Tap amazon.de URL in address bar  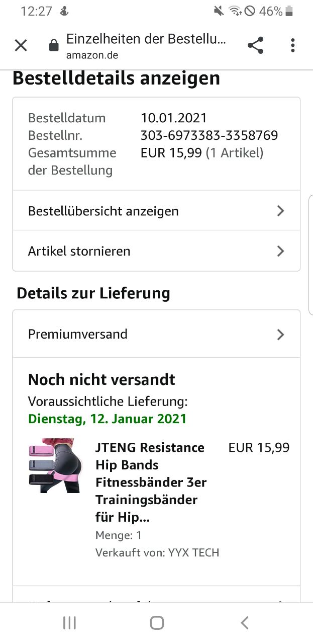(92, 55)
